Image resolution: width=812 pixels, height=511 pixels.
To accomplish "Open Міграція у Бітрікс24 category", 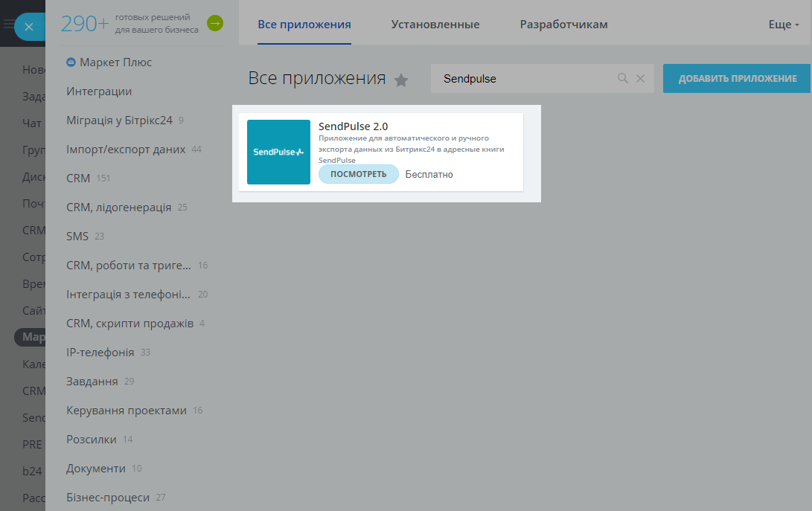I will [x=125, y=120].
